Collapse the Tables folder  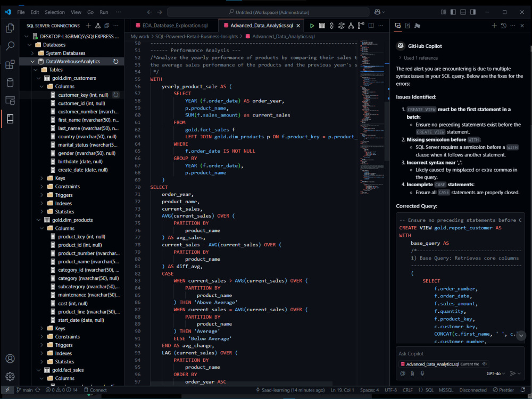(36, 70)
